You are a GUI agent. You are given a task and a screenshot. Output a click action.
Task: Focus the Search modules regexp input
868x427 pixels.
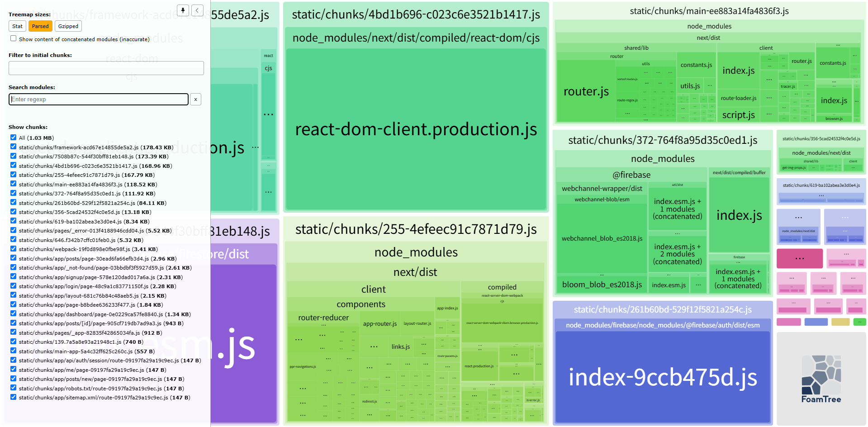[99, 100]
